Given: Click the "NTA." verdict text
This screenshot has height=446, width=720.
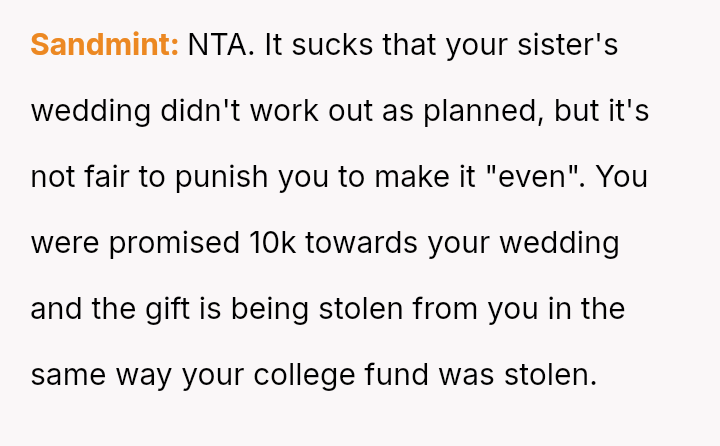Looking at the screenshot, I should 220,45.
